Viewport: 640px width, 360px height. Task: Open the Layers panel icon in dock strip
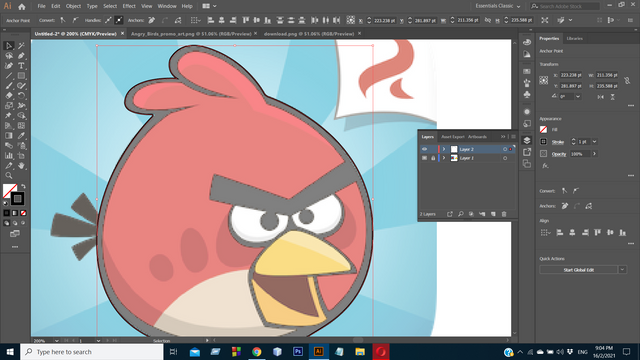pos(527,140)
